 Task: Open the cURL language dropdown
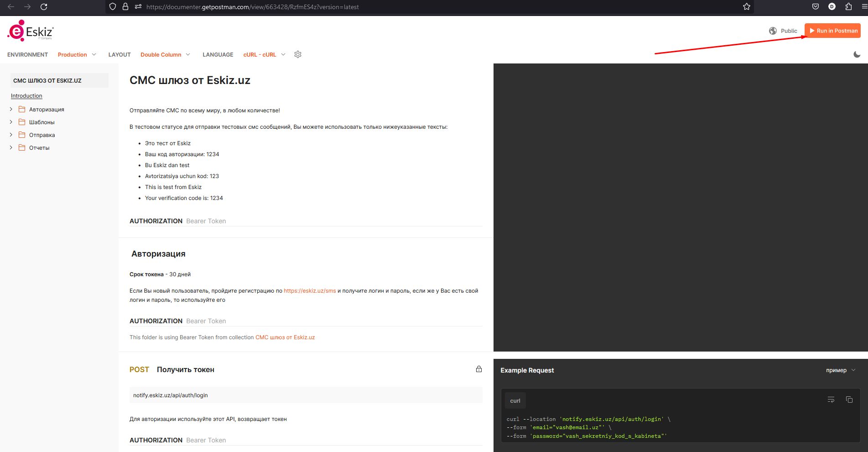click(264, 54)
